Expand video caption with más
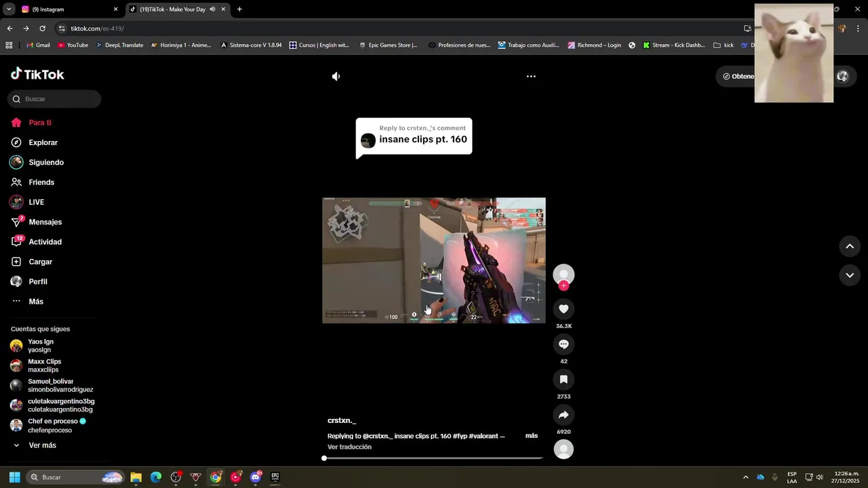This screenshot has height=488, width=868. [532, 436]
